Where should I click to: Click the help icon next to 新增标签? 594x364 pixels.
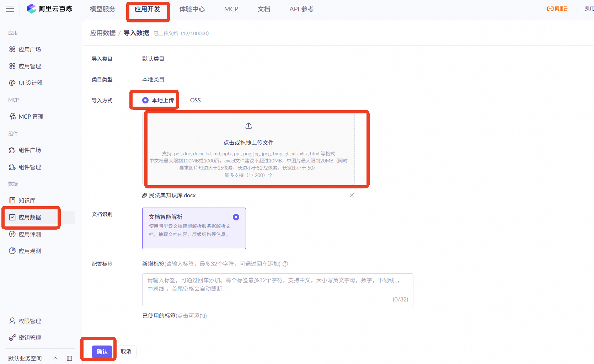[285, 264]
